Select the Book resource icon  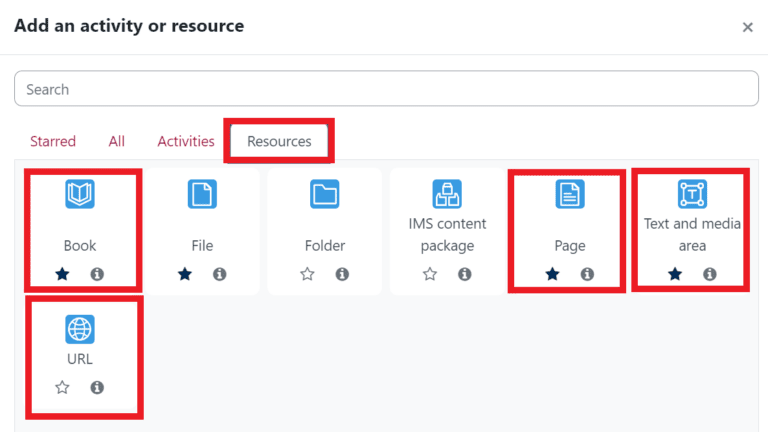click(80, 194)
